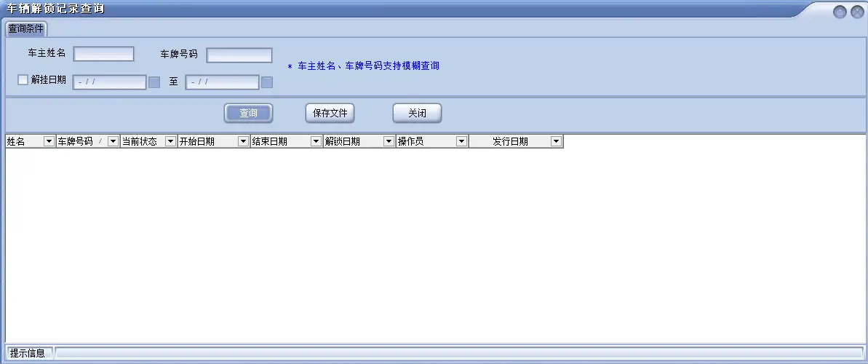Click the end date field after 至
The width and height of the screenshot is (868, 364).
[x=222, y=82]
